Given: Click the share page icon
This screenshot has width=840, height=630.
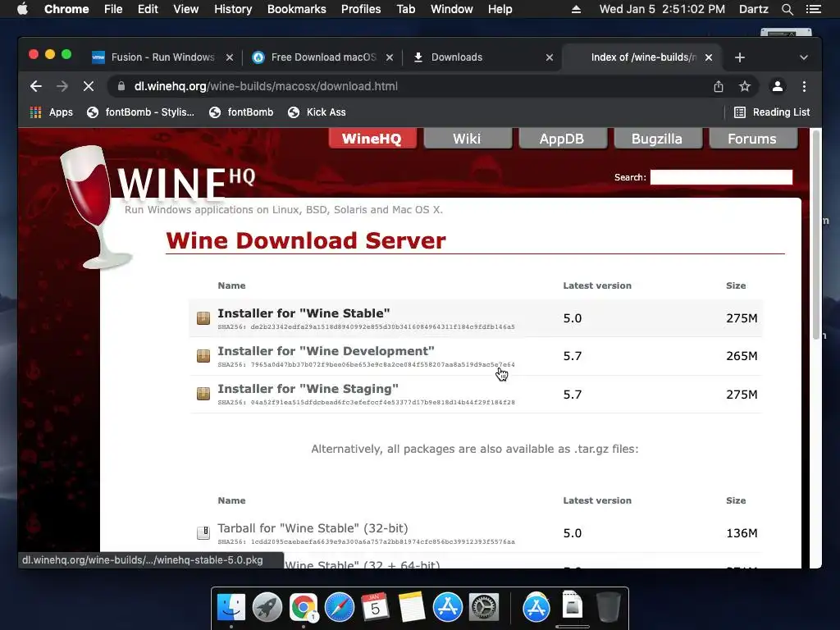Looking at the screenshot, I should [x=719, y=86].
